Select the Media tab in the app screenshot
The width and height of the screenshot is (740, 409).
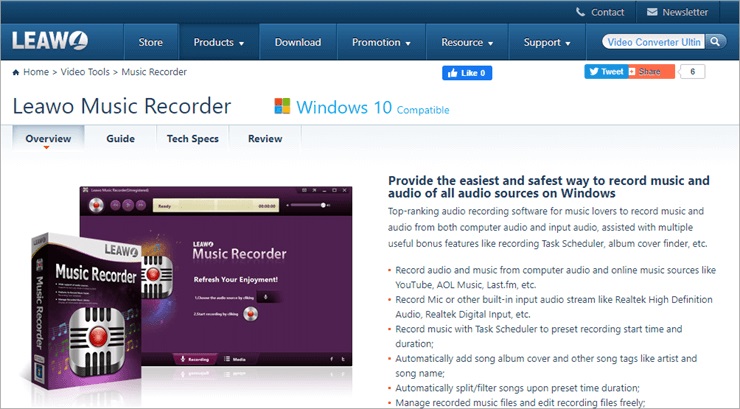tap(235, 359)
